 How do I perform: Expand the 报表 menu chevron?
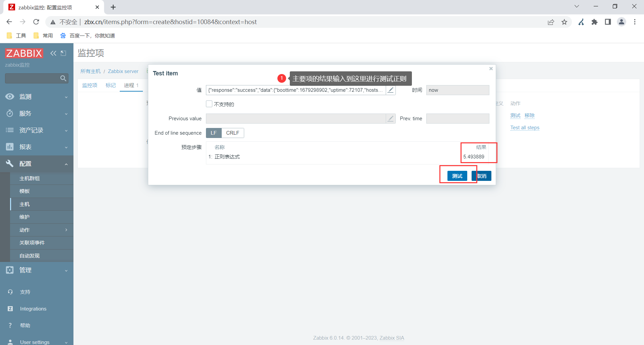click(66, 147)
